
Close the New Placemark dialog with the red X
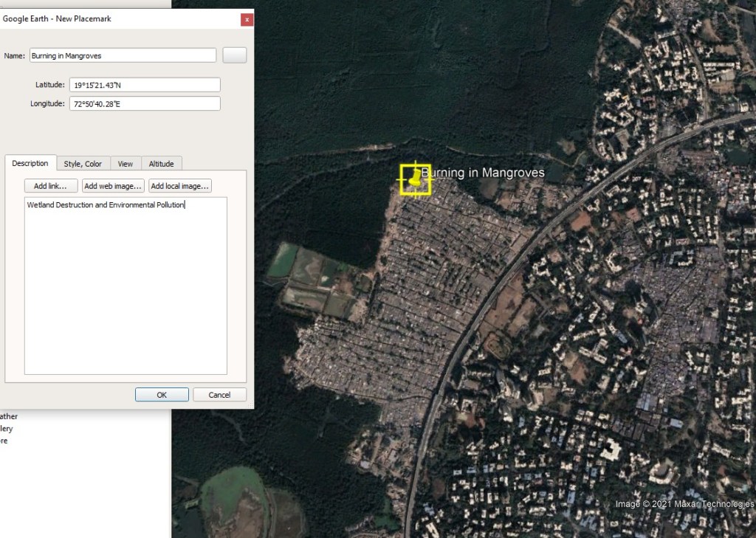click(247, 19)
